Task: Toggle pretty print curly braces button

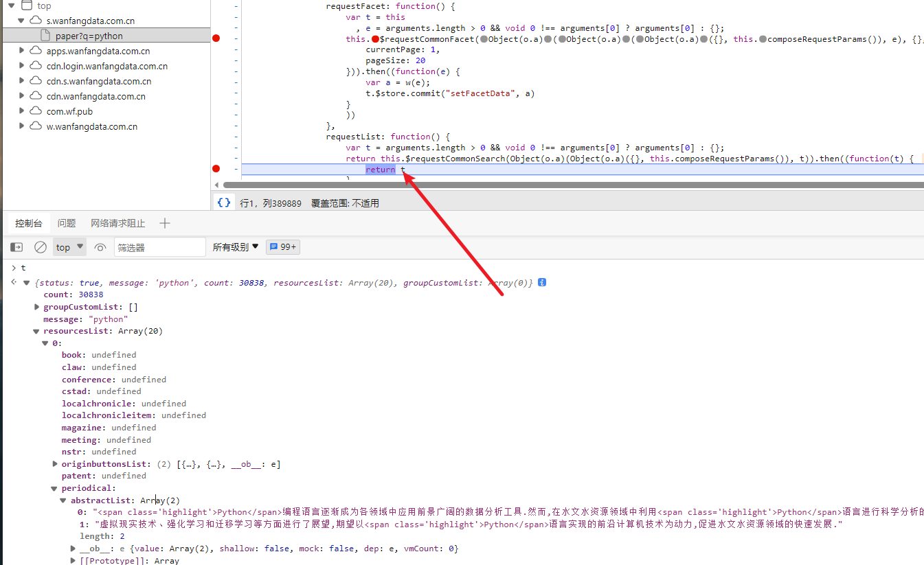Action: (224, 203)
